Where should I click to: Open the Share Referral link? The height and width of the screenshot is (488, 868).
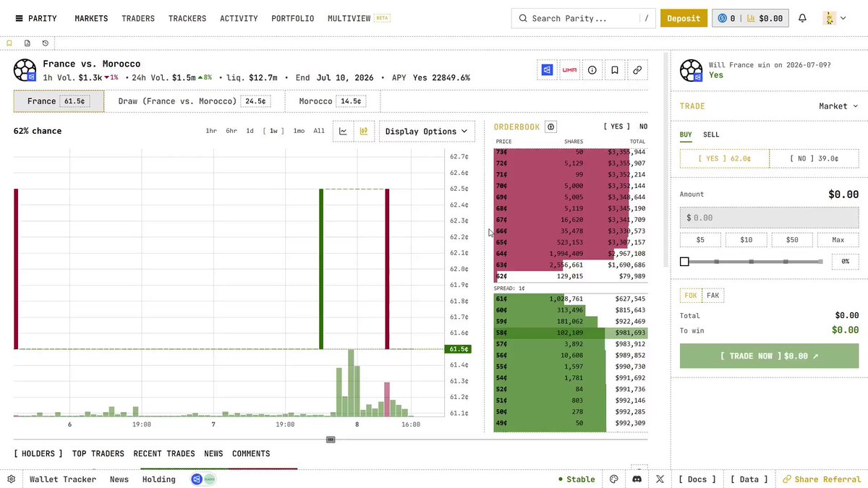[821, 479]
